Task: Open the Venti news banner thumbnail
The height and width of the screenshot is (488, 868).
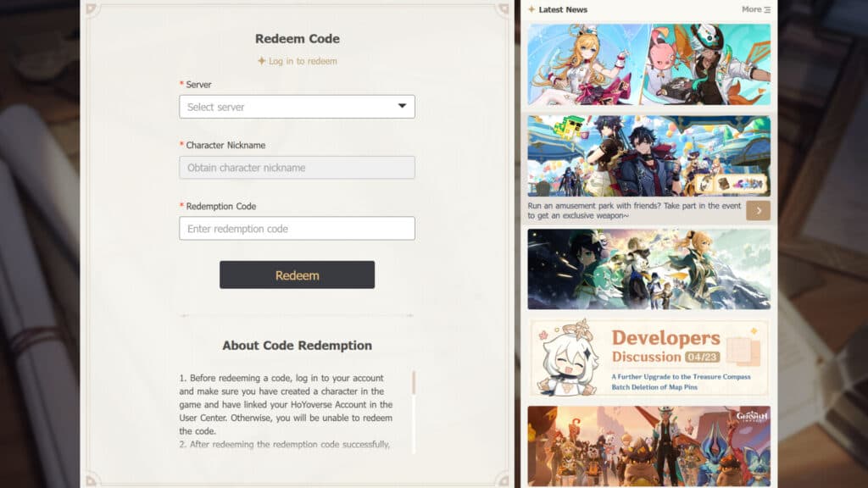Action: coord(648,269)
